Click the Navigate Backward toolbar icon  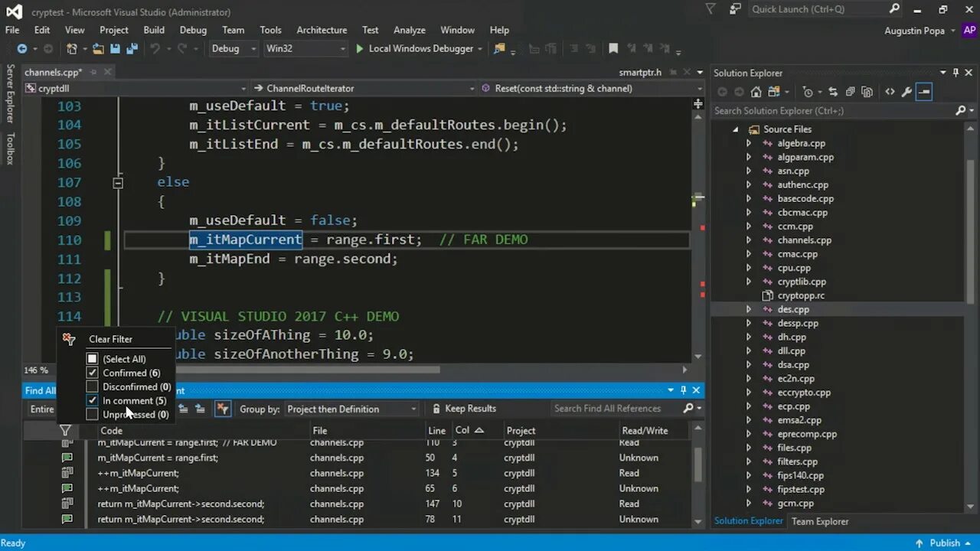click(x=22, y=48)
